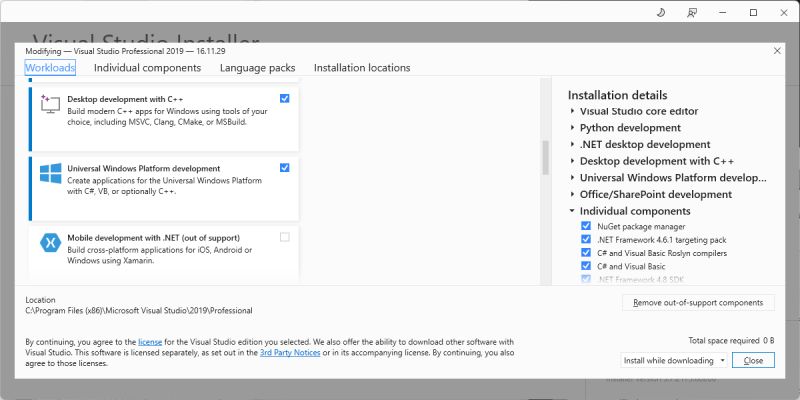Open the feedback icon in title bar

(x=691, y=13)
